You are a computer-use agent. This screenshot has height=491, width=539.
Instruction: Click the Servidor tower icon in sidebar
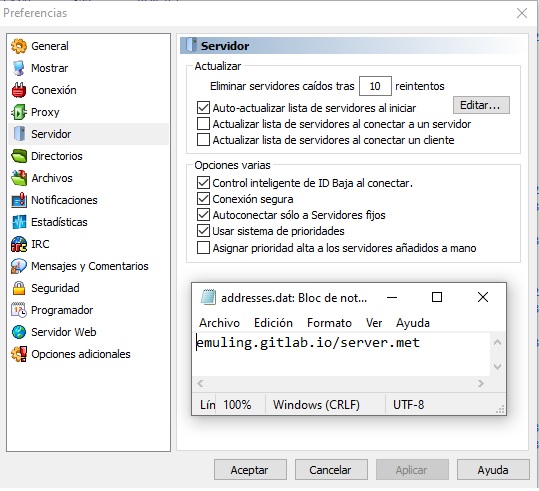tap(19, 134)
